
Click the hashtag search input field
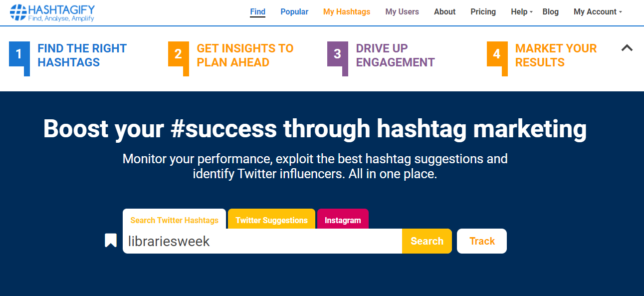tap(262, 241)
